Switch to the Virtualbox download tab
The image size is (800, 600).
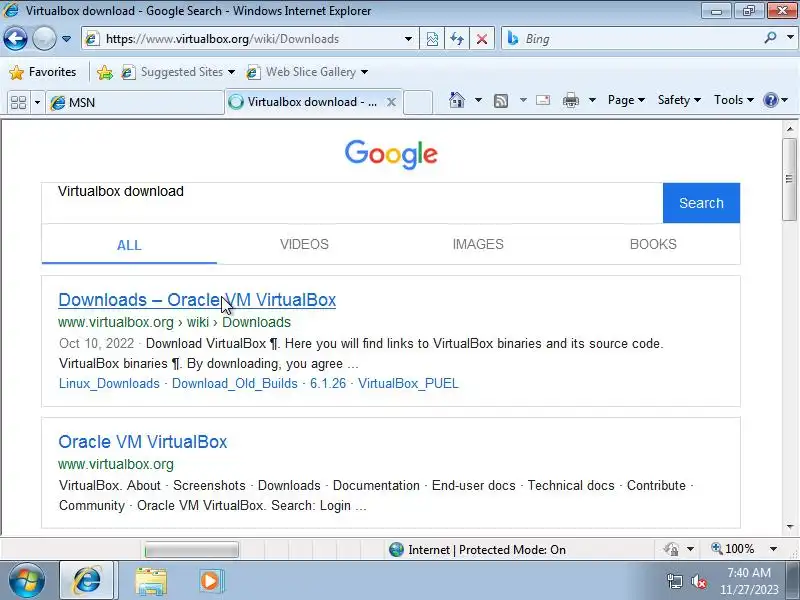305,102
